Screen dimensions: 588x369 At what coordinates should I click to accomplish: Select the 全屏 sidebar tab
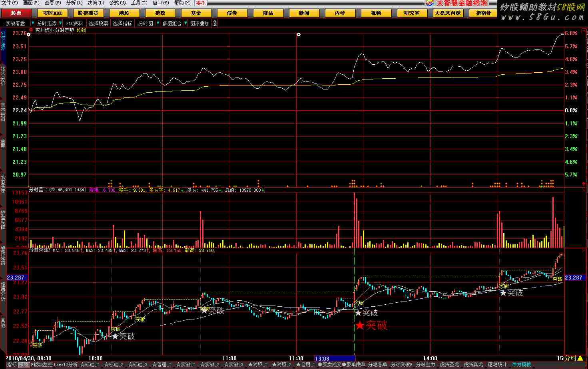point(3,144)
